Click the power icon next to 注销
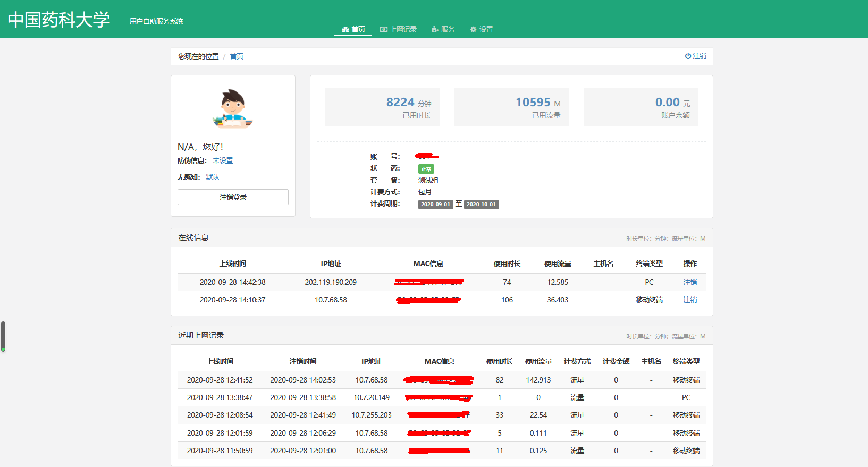868x467 pixels. [688, 56]
